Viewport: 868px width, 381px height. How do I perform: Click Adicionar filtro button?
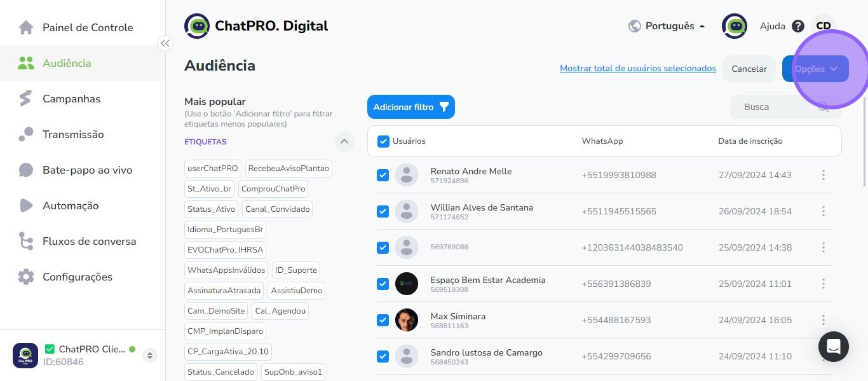(x=411, y=107)
